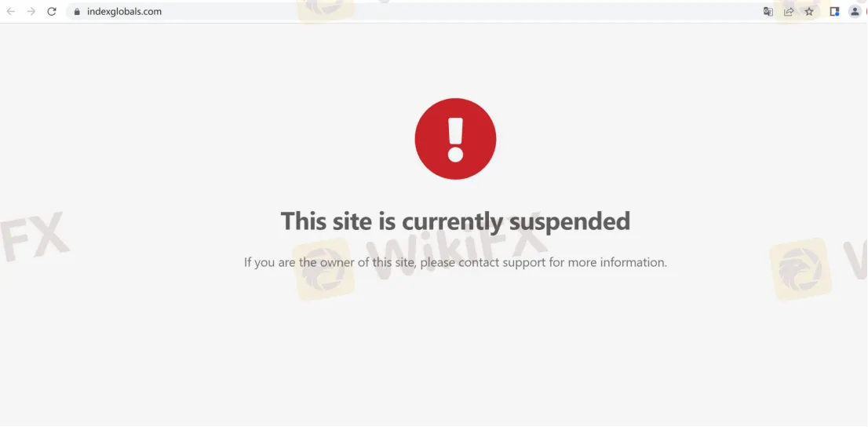The height and width of the screenshot is (427, 868).
Task: Select the indexglobals.com URL text
Action: [x=124, y=11]
